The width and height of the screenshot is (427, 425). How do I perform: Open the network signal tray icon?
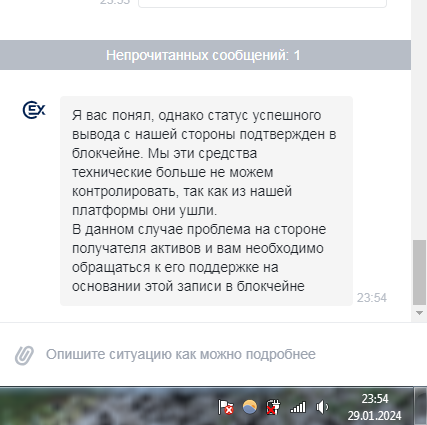(298, 407)
